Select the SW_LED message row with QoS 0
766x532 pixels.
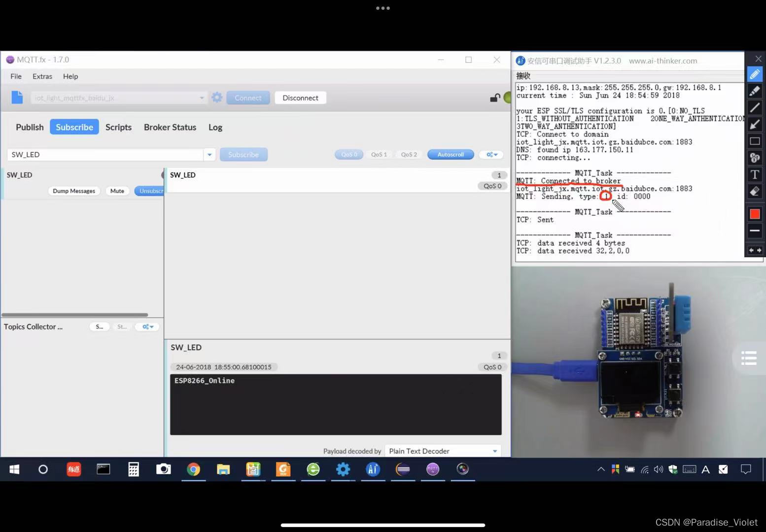click(x=338, y=180)
